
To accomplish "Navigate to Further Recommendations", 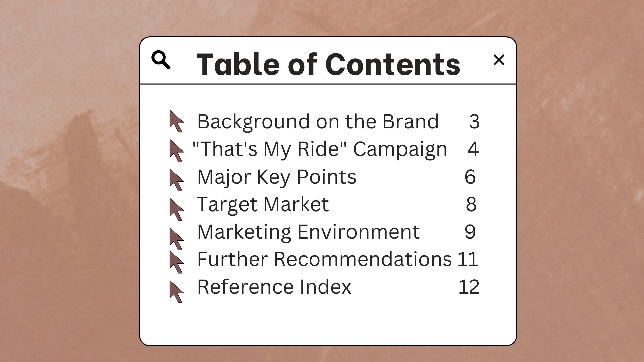I will tap(324, 259).
